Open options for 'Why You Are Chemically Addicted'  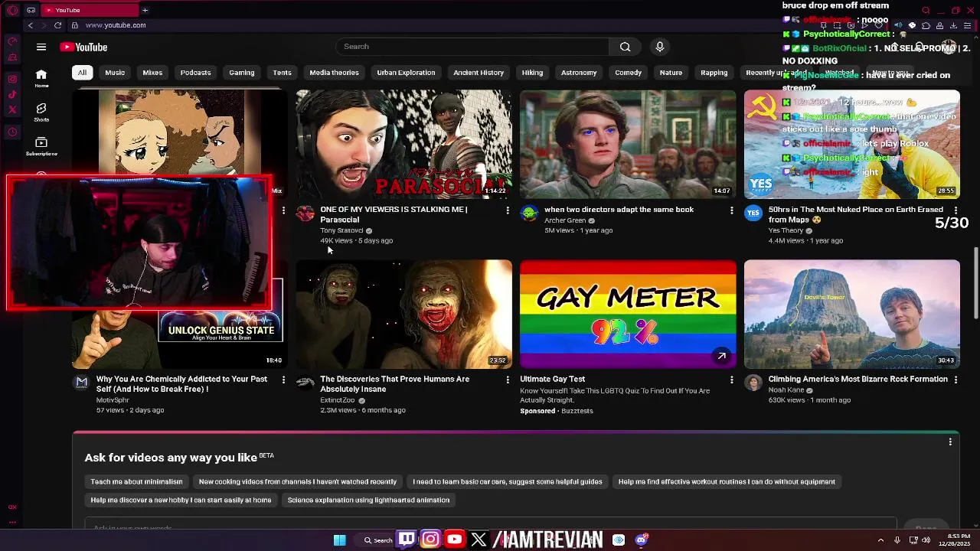pyautogui.click(x=283, y=380)
